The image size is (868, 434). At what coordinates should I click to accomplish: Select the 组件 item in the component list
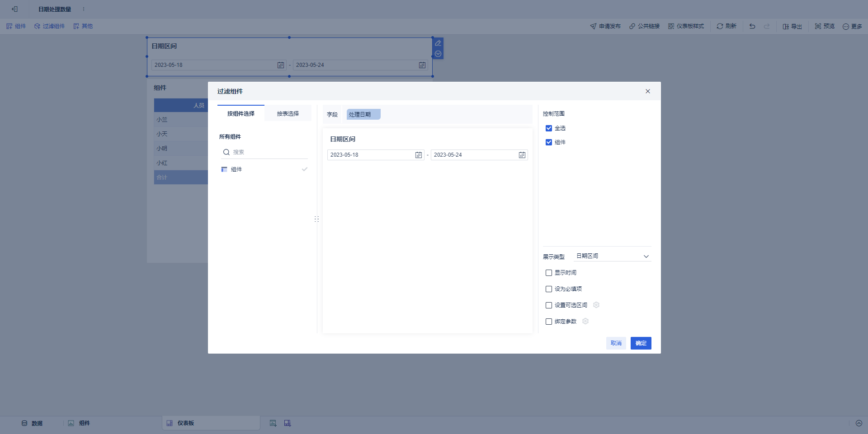[x=264, y=169]
